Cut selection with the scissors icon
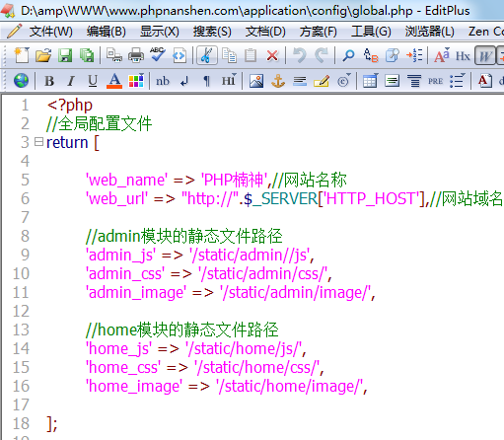This screenshot has width=504, height=440. [x=207, y=55]
